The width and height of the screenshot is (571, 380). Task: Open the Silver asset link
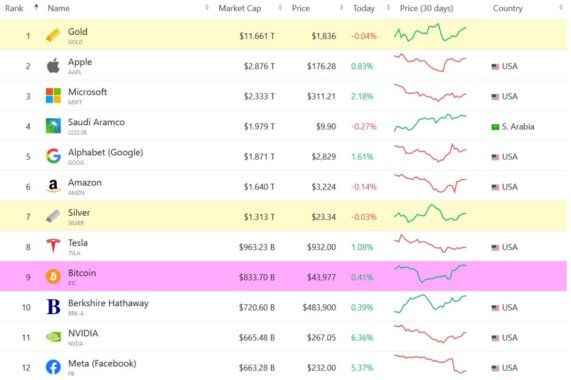click(79, 213)
